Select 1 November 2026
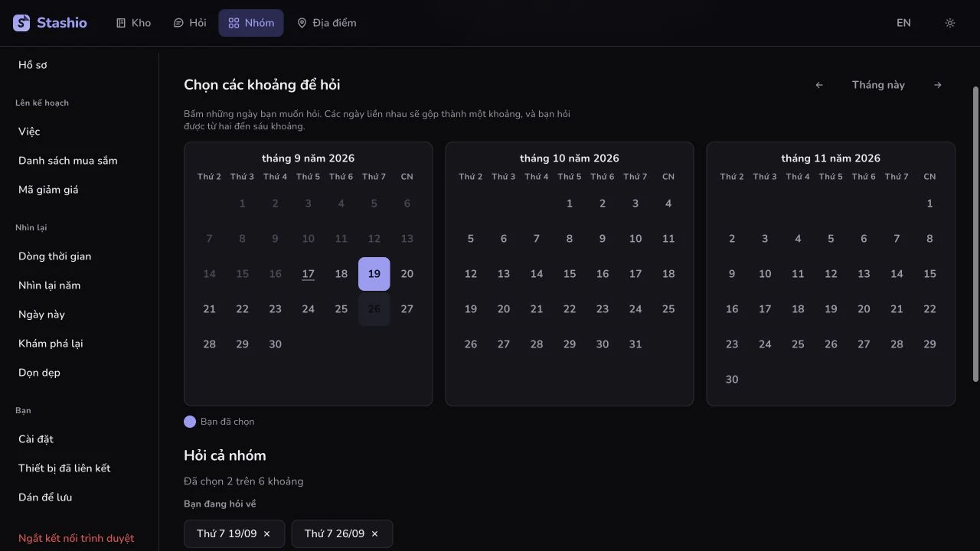Screen dimensions: 980x551 [929, 204]
